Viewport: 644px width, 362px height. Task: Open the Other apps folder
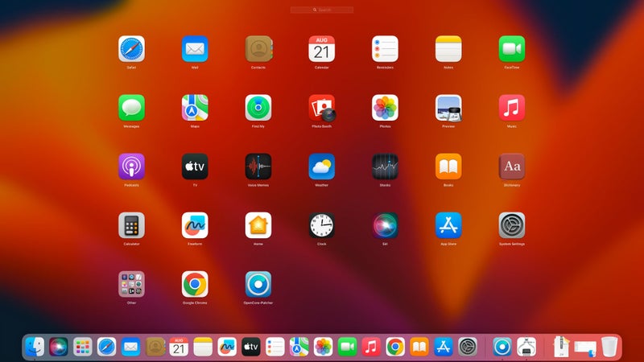(x=131, y=284)
